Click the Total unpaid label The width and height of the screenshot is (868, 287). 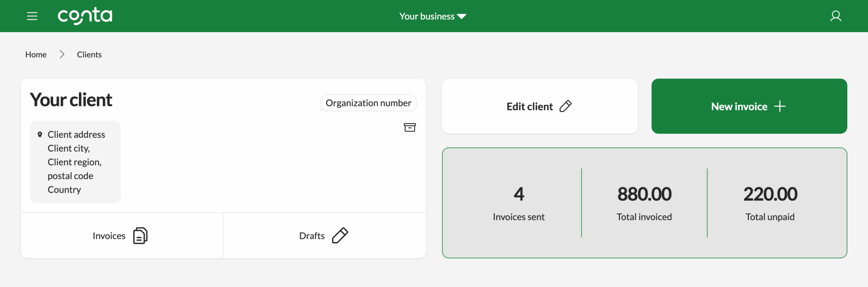(x=770, y=217)
